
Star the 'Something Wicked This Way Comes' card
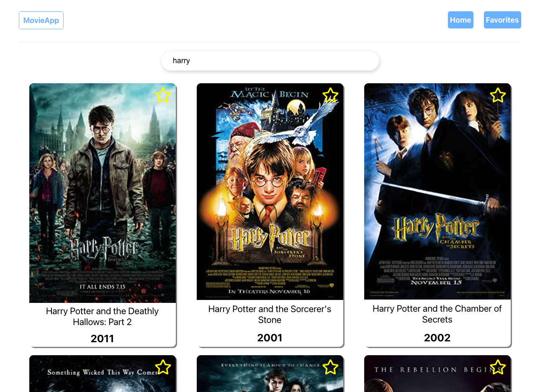163,367
